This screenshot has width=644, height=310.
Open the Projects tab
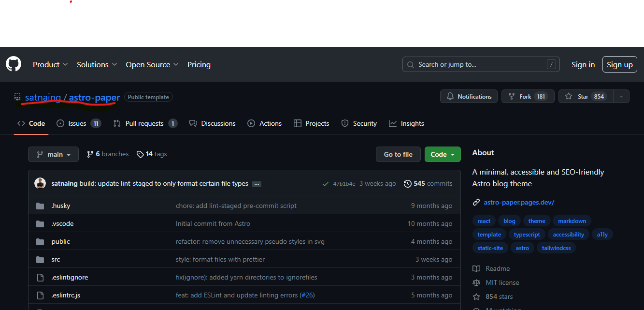click(x=311, y=123)
